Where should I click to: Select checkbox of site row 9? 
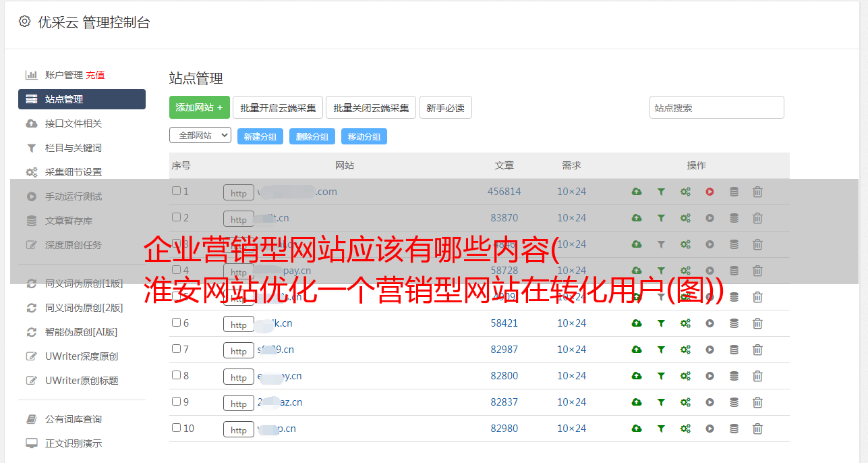tap(176, 402)
